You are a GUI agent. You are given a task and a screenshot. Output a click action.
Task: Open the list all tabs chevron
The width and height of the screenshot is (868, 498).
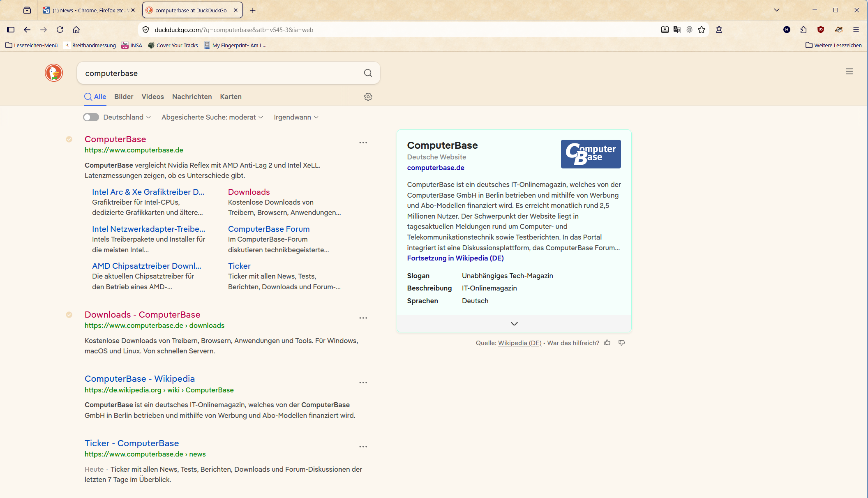777,10
